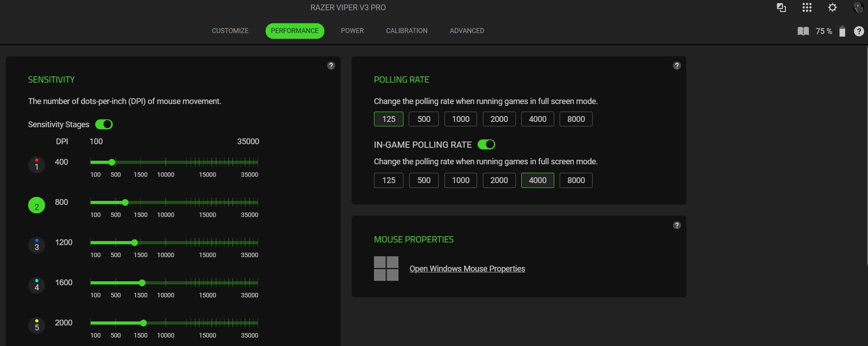The image size is (868, 346).
Task: Open the Polling Rate panel help icon
Action: click(677, 66)
